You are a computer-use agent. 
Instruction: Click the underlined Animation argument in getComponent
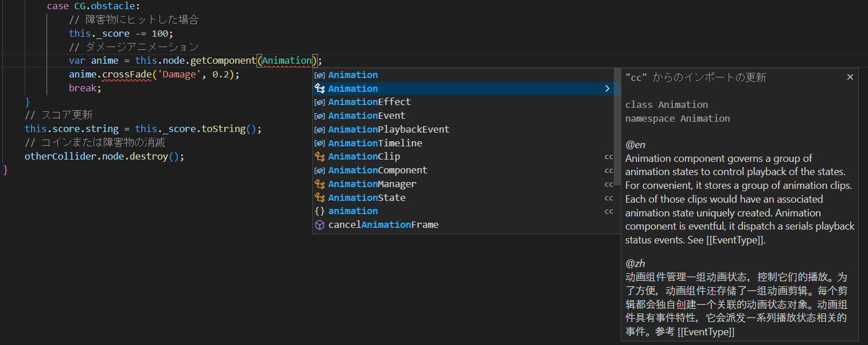click(x=287, y=61)
